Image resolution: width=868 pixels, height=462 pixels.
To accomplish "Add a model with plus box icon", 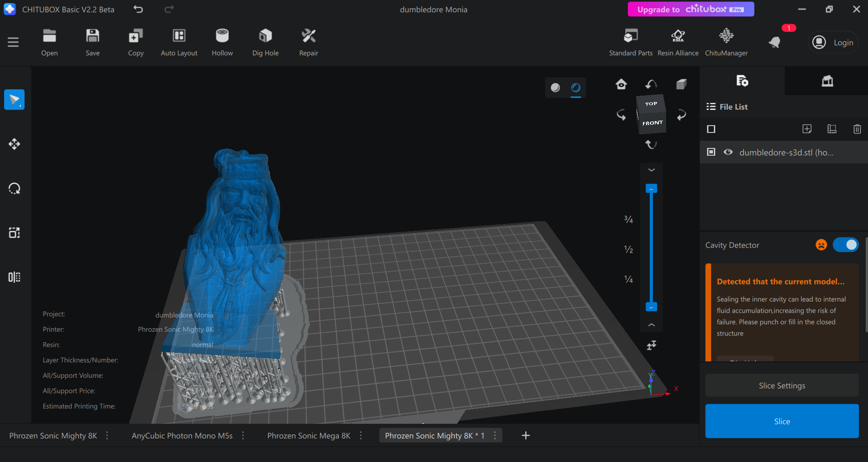I will pyautogui.click(x=807, y=129).
